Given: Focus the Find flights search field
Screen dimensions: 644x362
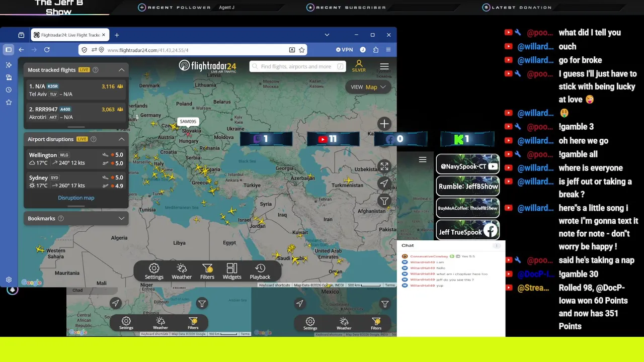Looking at the screenshot, I should pos(297,66).
